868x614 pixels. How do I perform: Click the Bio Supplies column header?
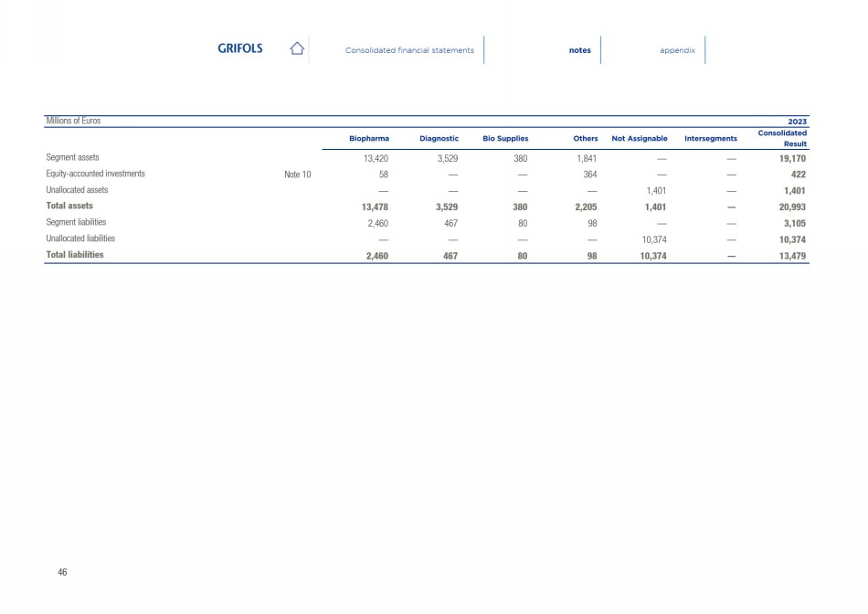(x=505, y=139)
